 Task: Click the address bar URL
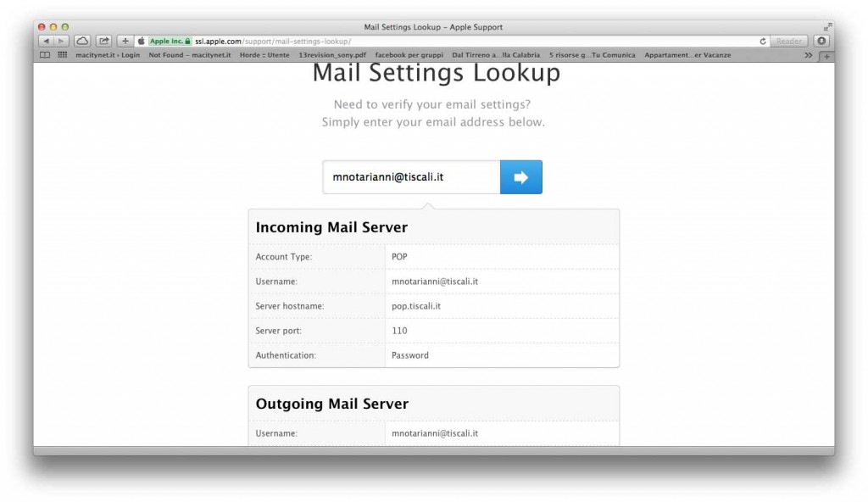[246, 40]
